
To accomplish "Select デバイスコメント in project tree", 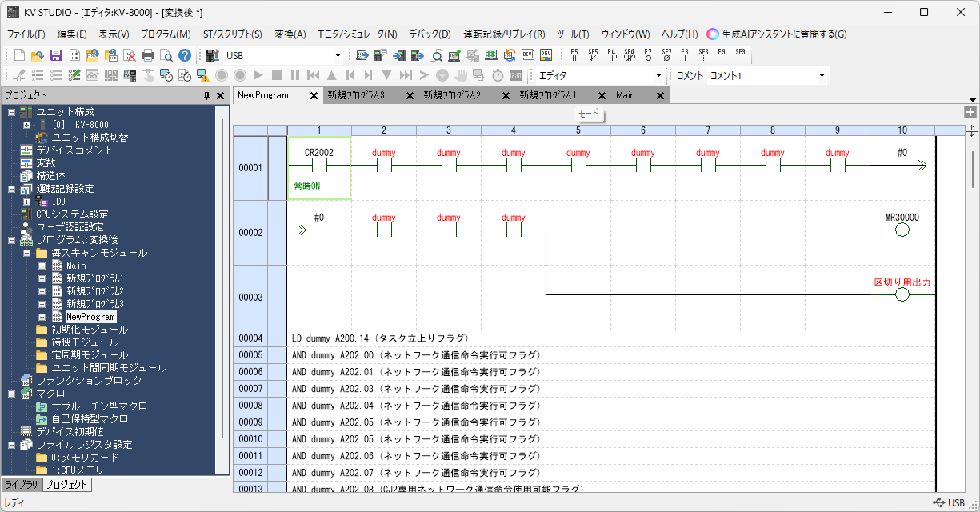I will pyautogui.click(x=74, y=150).
